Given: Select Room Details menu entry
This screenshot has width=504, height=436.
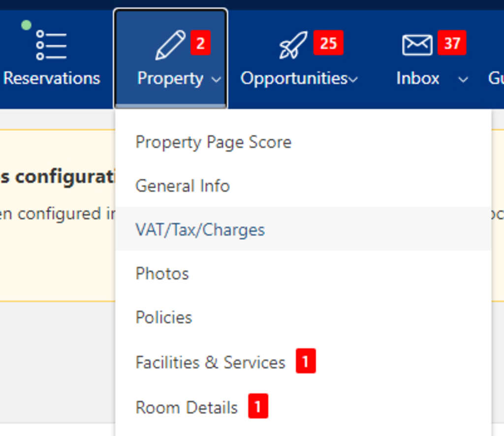Looking at the screenshot, I should (186, 407).
